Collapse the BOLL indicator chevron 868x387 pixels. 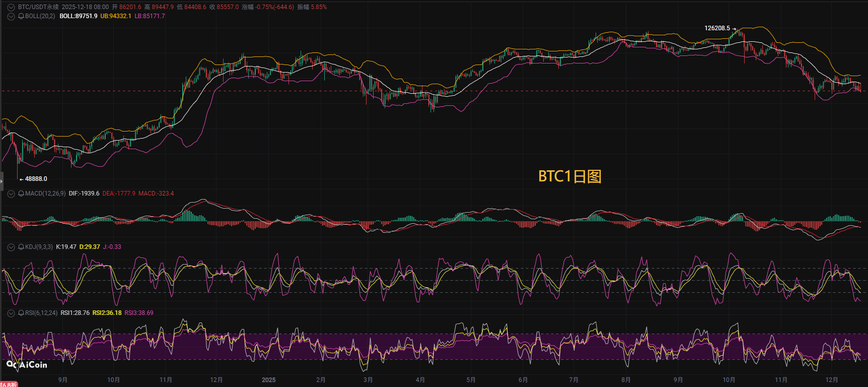(x=11, y=17)
